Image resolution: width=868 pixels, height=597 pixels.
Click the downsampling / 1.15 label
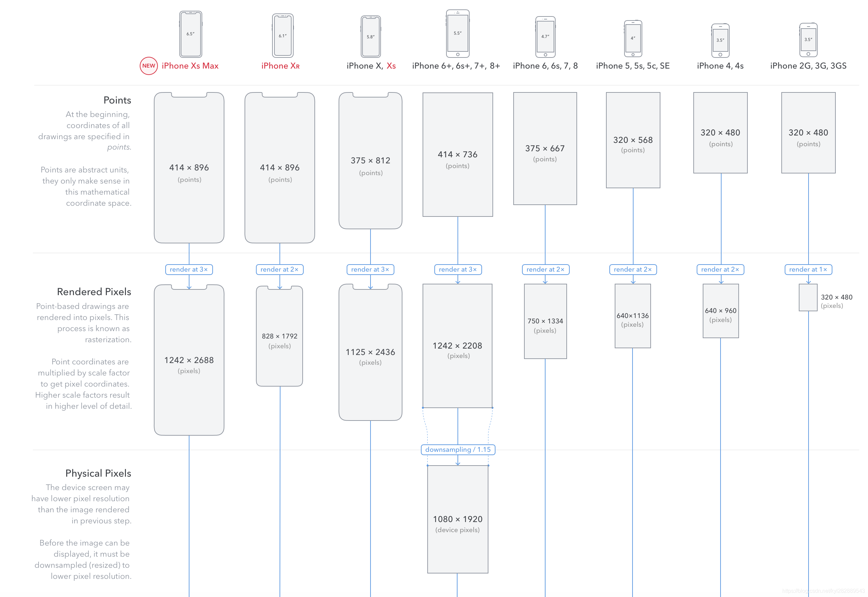tap(458, 449)
